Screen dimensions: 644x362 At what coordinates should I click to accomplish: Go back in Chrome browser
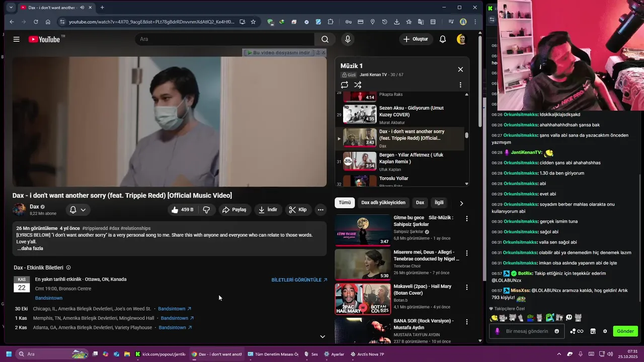[x=12, y=22]
